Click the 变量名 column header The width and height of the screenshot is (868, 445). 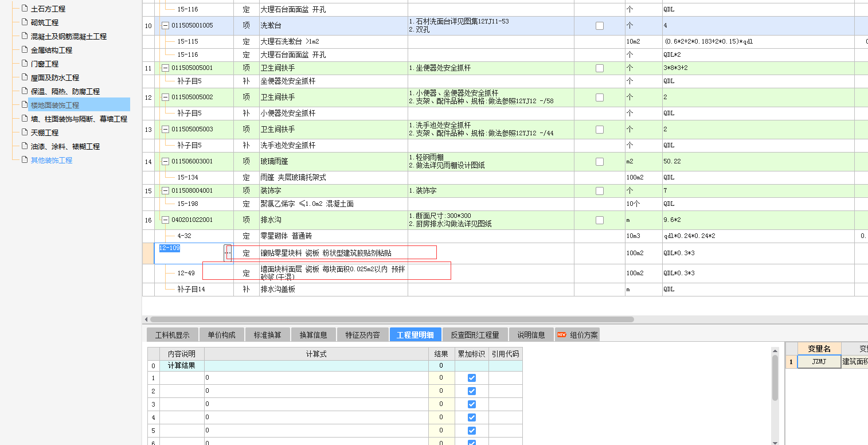(x=819, y=349)
